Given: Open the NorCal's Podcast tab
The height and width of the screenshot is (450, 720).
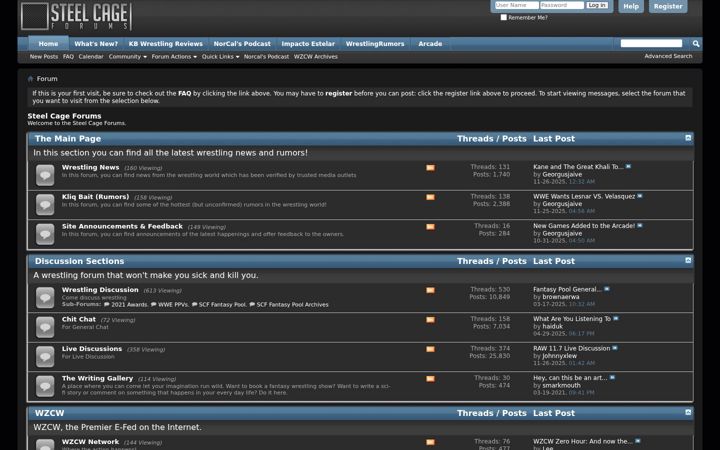Looking at the screenshot, I should pyautogui.click(x=242, y=44).
